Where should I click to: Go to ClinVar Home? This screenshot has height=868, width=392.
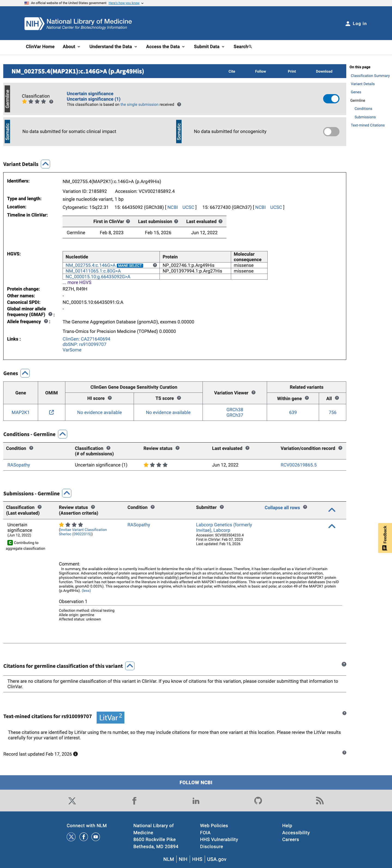40,47
